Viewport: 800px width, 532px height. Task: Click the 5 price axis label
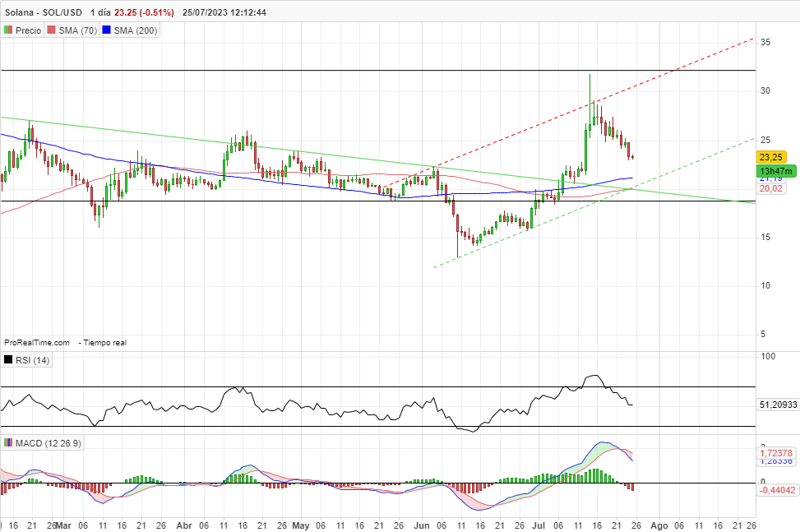point(763,334)
